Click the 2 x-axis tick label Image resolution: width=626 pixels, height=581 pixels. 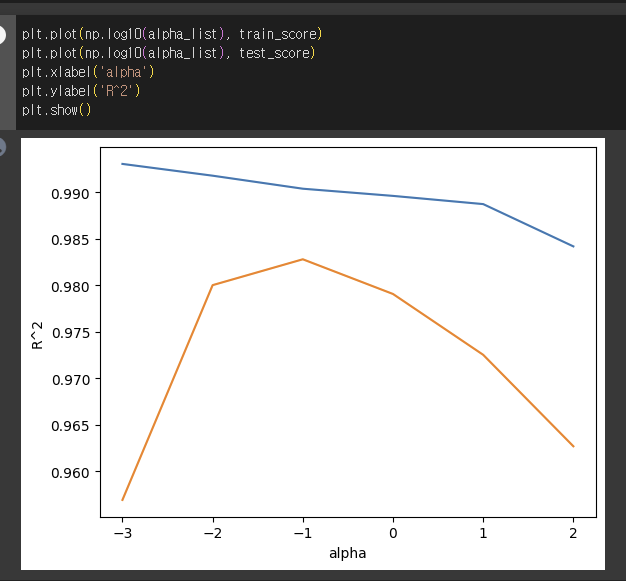click(574, 533)
